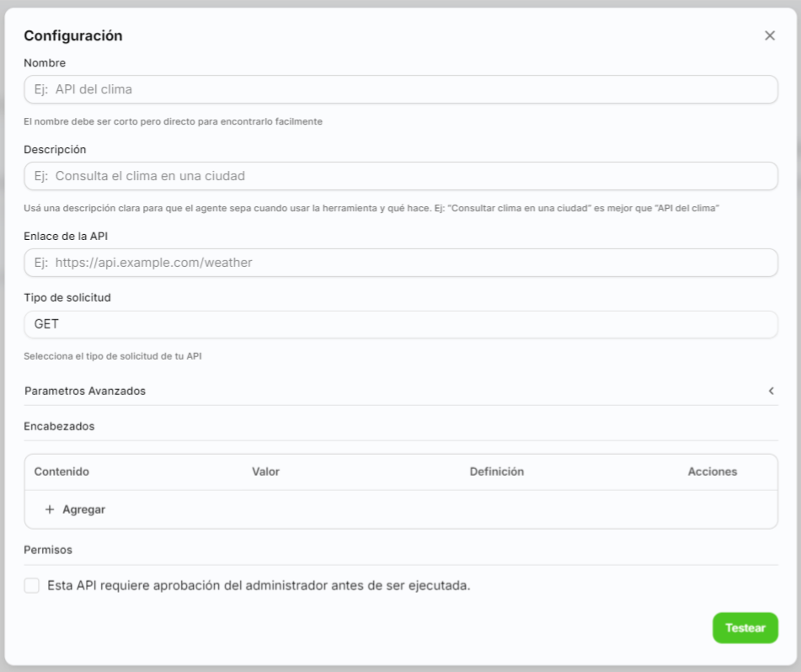Select the Definición column header
This screenshot has height=672, width=801.
[496, 472]
